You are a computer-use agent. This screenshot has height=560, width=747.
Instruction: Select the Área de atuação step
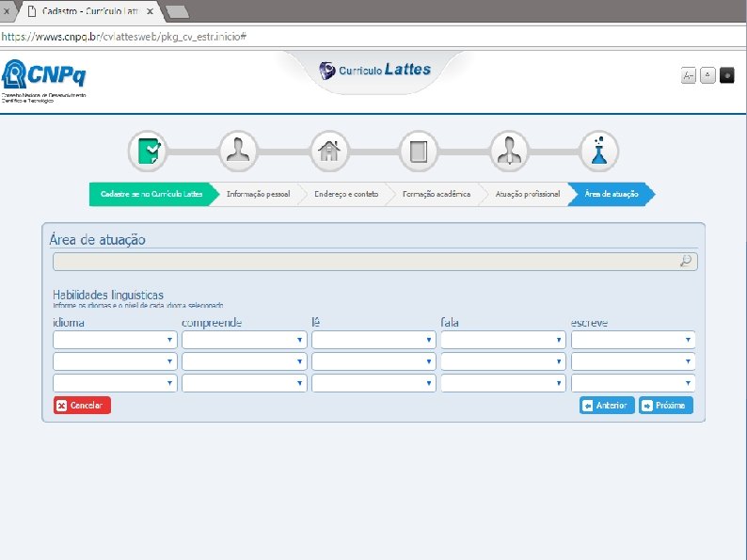[612, 194]
